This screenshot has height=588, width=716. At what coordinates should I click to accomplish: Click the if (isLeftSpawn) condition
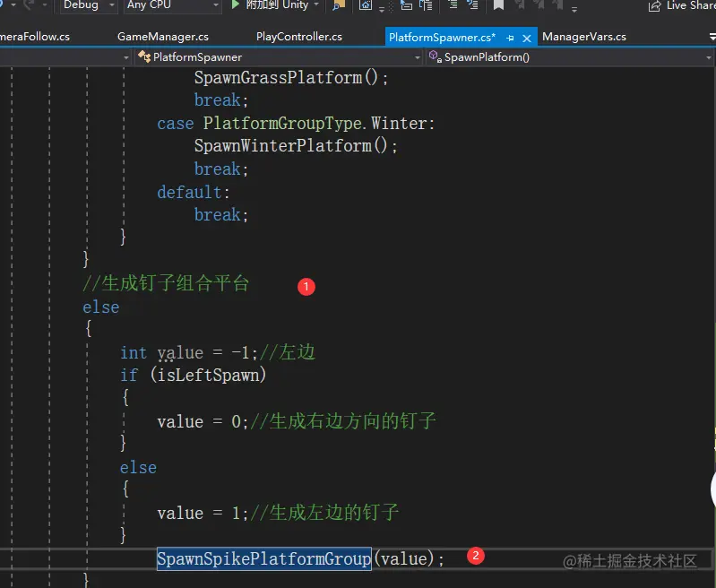[x=193, y=375]
